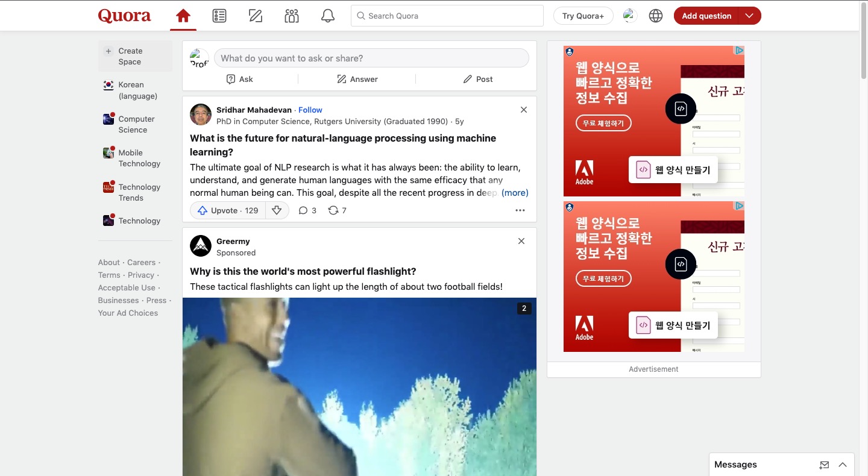Image resolution: width=868 pixels, height=476 pixels.
Task: Open the Korean (language) space
Action: coord(135,90)
